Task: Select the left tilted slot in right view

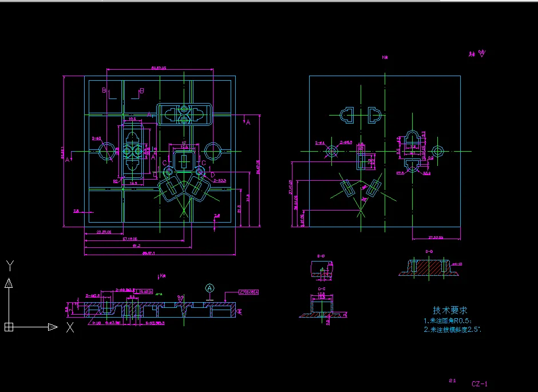Action: [347, 188]
